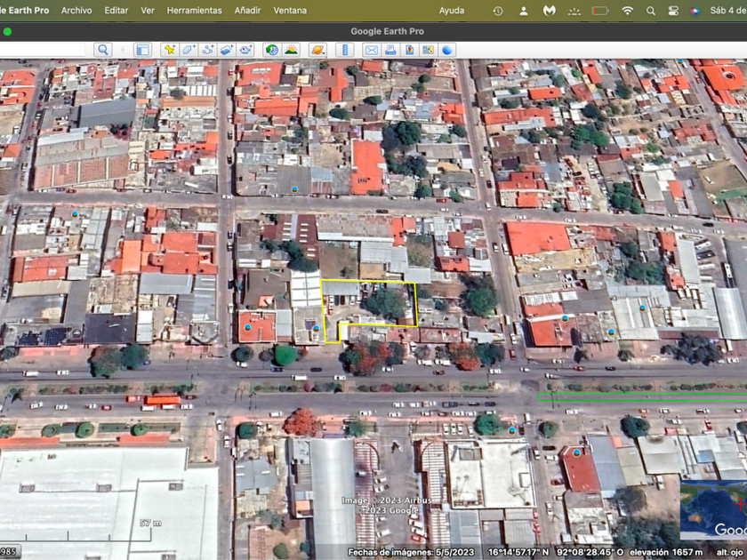Toggle the sidebar panel visibility
The height and width of the screenshot is (560, 747).
[142, 50]
